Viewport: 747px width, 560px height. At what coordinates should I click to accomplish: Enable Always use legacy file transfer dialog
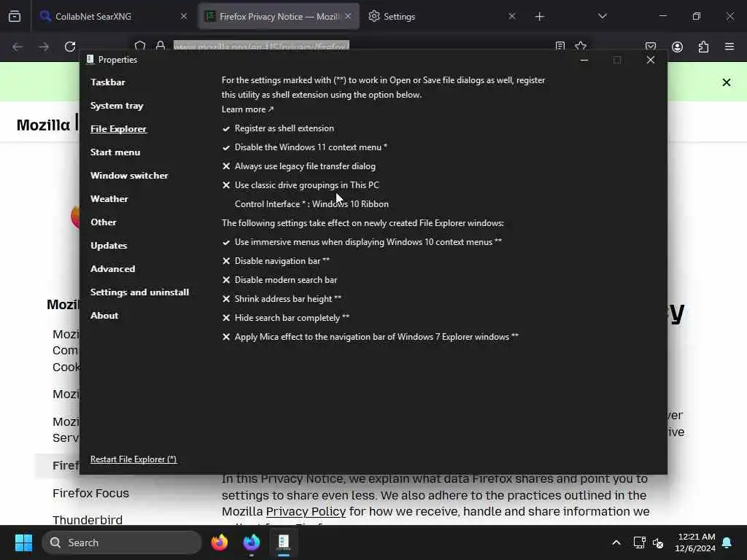point(298,166)
